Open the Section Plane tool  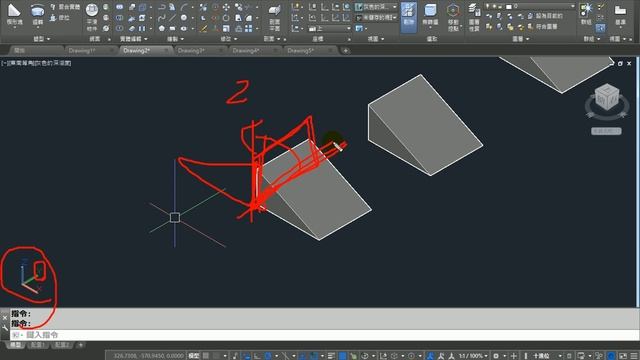point(275,17)
